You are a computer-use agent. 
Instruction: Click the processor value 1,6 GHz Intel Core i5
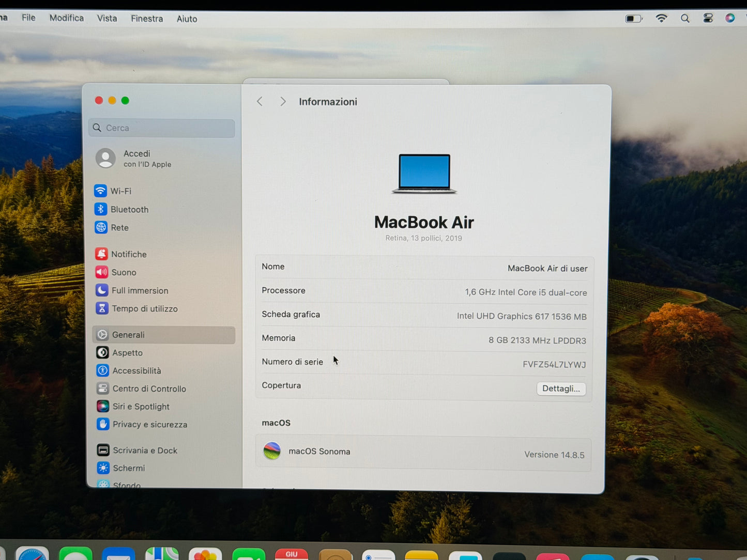tap(526, 292)
